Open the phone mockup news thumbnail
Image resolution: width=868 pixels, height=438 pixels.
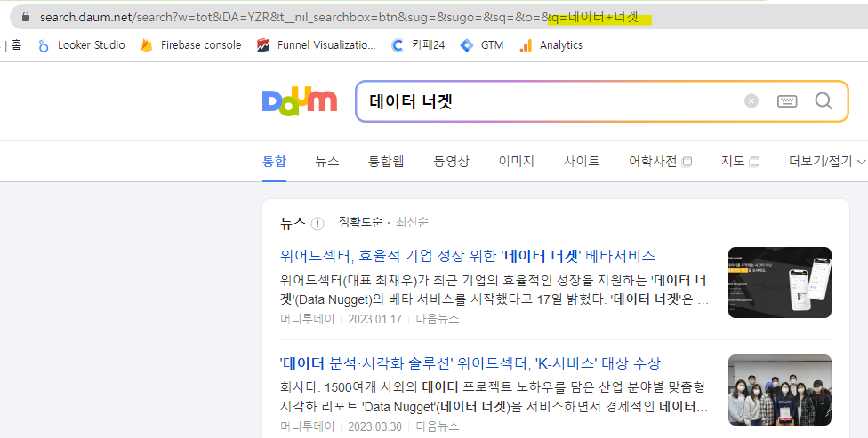tap(779, 283)
